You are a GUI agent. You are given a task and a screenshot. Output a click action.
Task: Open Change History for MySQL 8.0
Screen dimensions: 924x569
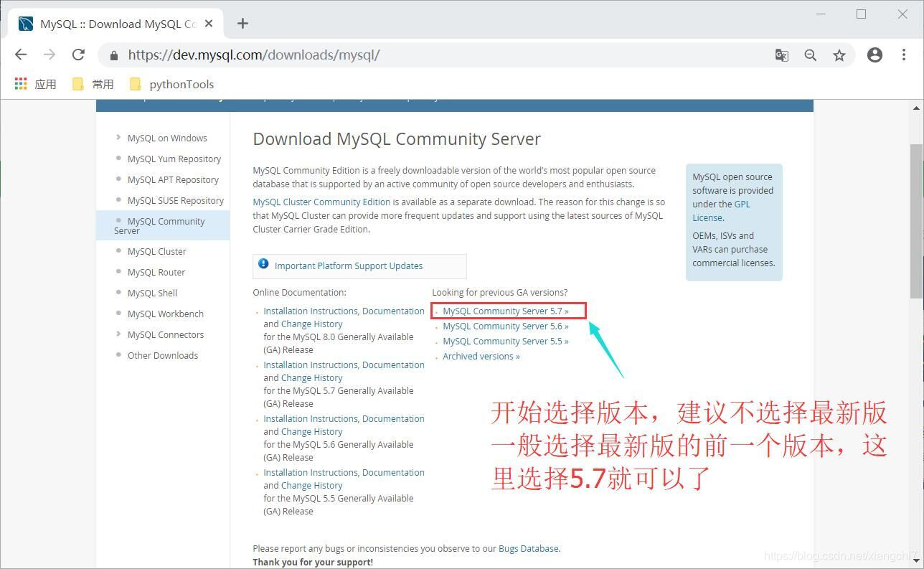point(311,324)
